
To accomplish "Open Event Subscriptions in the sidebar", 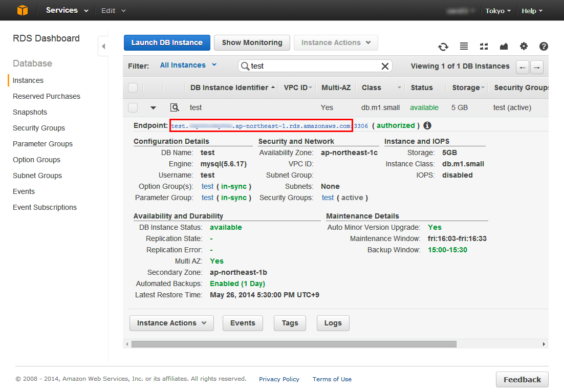I will tap(45, 207).
